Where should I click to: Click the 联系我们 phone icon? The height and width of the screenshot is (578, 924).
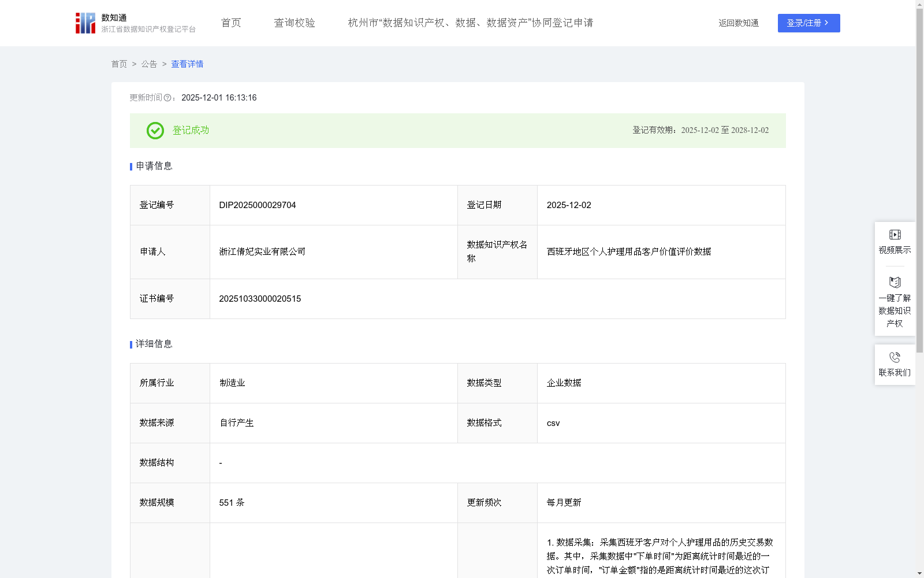click(x=895, y=357)
